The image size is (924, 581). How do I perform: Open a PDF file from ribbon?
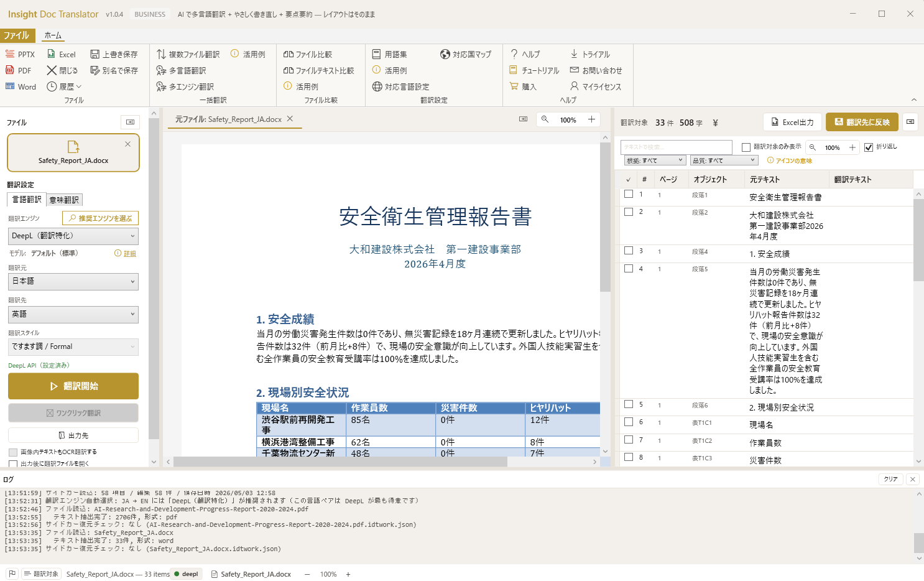19,70
